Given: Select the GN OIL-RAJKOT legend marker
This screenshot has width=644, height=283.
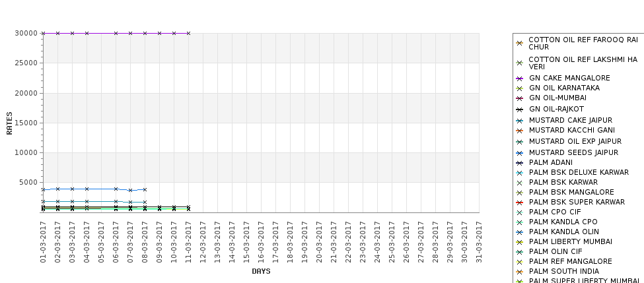Looking at the screenshot, I should pyautogui.click(x=520, y=110).
